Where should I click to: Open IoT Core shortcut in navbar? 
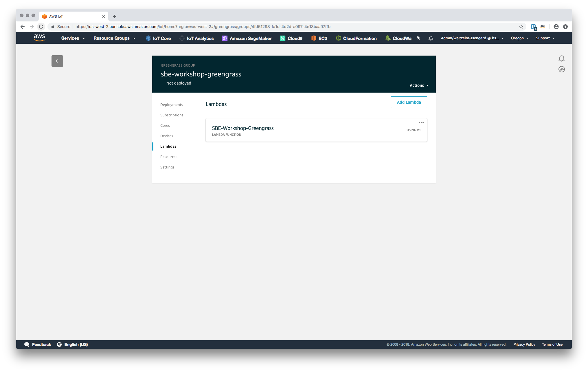(158, 38)
